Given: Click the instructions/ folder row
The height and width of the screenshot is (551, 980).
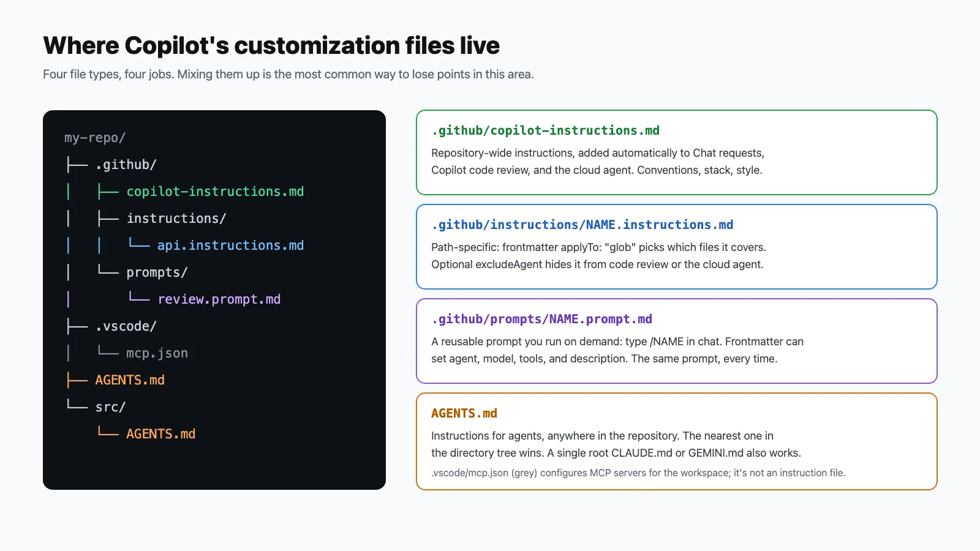Looking at the screenshot, I should (176, 219).
